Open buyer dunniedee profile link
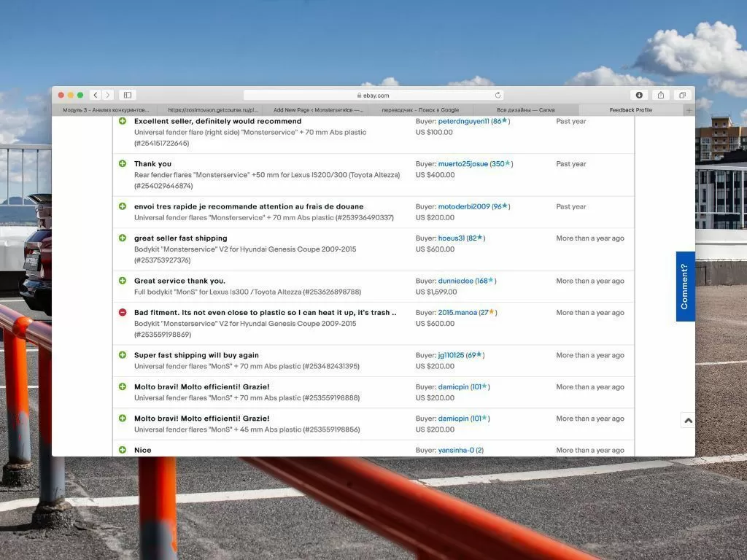 point(455,281)
